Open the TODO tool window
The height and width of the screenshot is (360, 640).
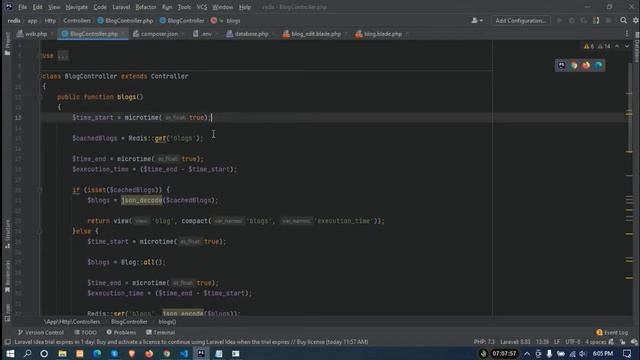click(86, 332)
